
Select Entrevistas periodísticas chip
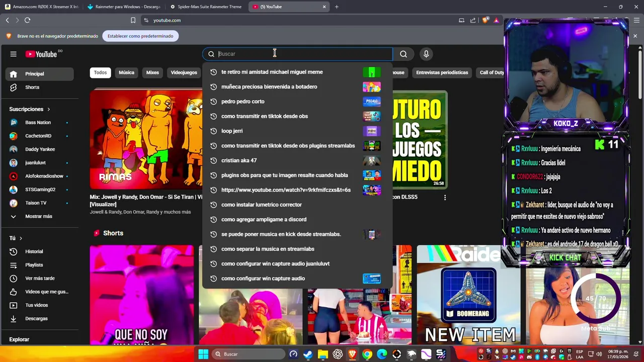(x=442, y=72)
